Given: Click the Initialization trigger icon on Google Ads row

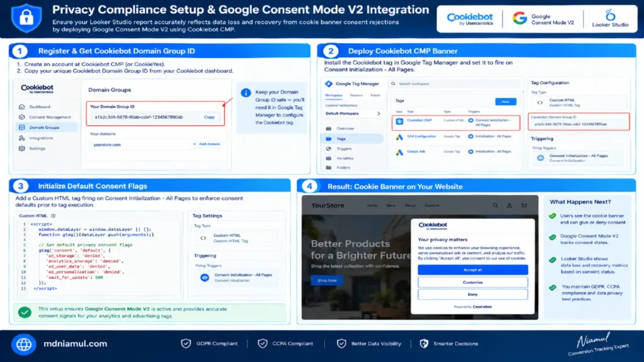Looking at the screenshot, I should pyautogui.click(x=470, y=151).
